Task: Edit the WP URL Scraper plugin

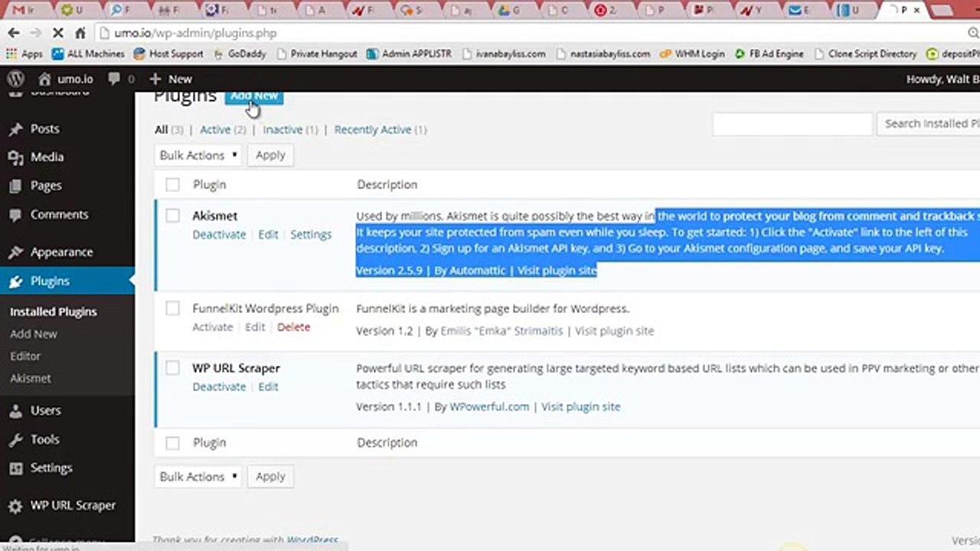Action: pos(268,386)
